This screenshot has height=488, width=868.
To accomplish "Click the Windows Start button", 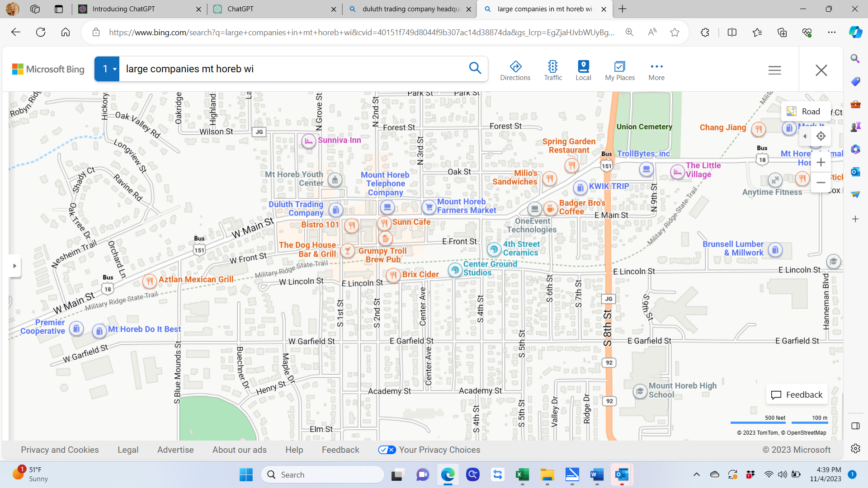I will (x=246, y=475).
